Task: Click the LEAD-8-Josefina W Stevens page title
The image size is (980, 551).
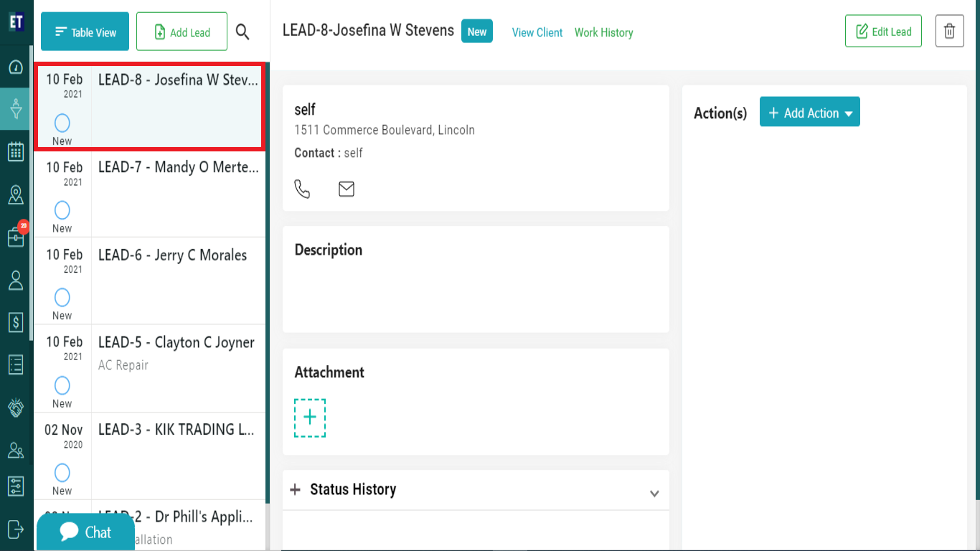Action: 368,30
